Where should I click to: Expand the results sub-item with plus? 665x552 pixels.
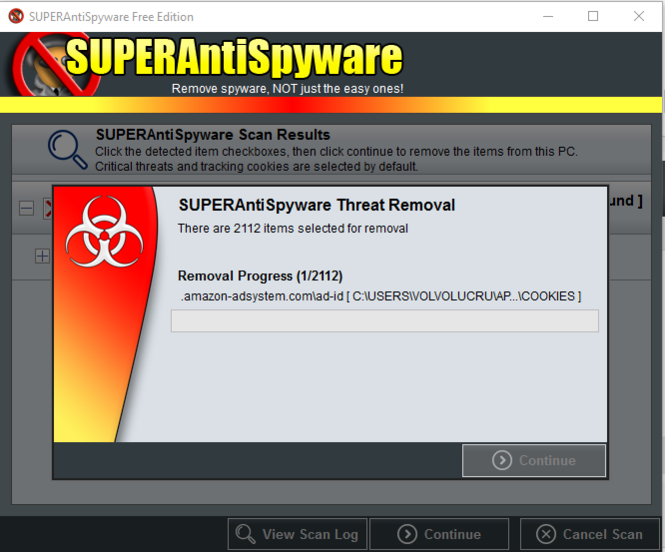click(42, 256)
